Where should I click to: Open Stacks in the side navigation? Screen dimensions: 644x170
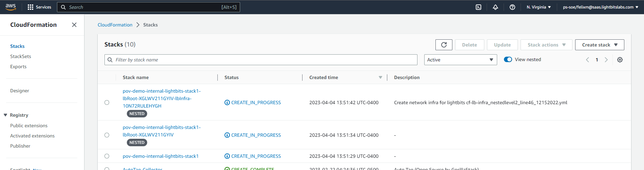17,46
